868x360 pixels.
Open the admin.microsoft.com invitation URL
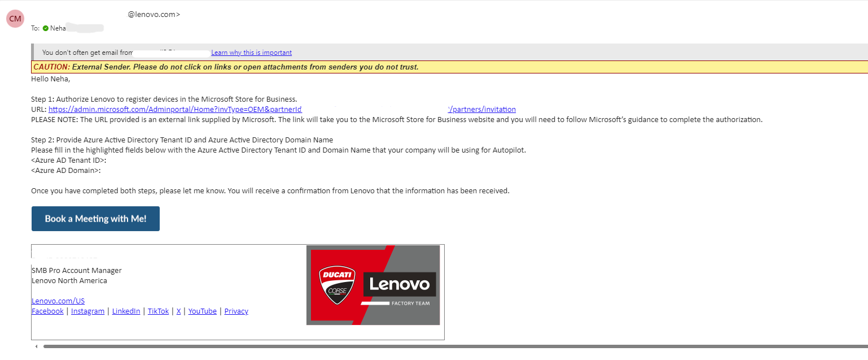tap(282, 109)
